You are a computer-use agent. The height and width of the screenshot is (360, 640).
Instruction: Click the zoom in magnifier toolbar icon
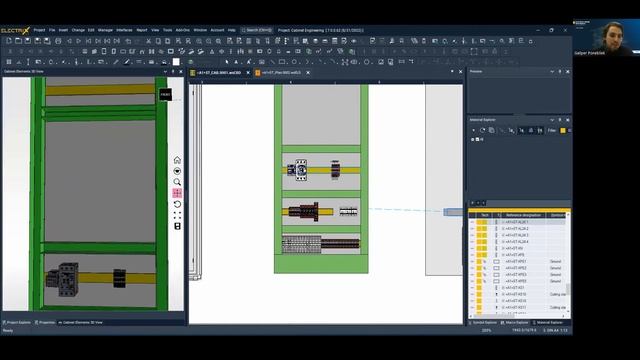click(x=199, y=41)
